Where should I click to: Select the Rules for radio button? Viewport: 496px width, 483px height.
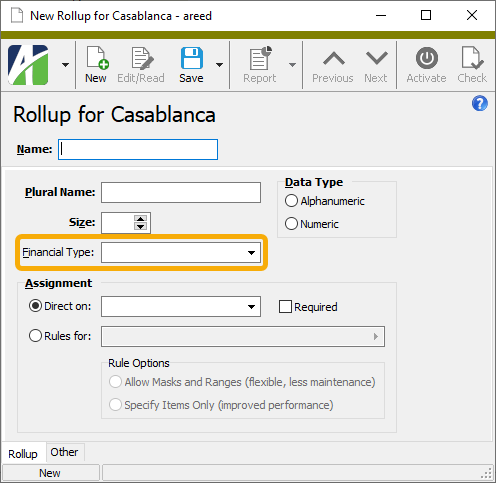[x=35, y=336]
